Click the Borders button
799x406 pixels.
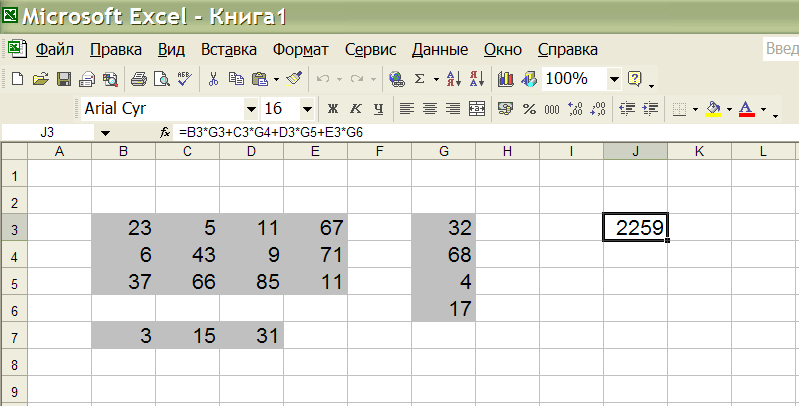679,109
